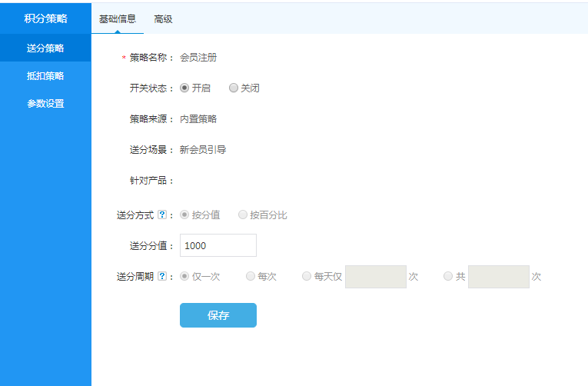Image resolution: width=588 pixels, height=386 pixels.
Task: Select the 仅一次 period option
Action: pyautogui.click(x=184, y=277)
